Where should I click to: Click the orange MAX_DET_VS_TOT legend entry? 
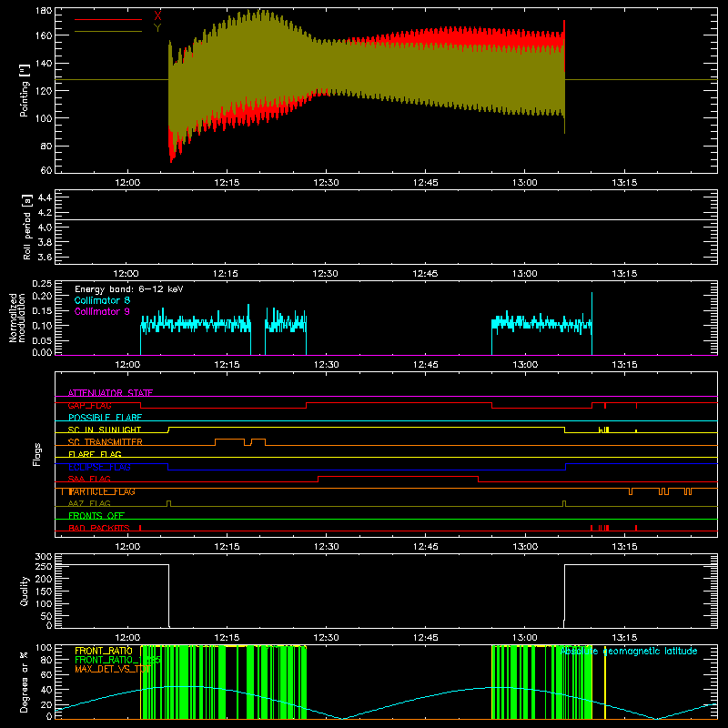(x=113, y=669)
